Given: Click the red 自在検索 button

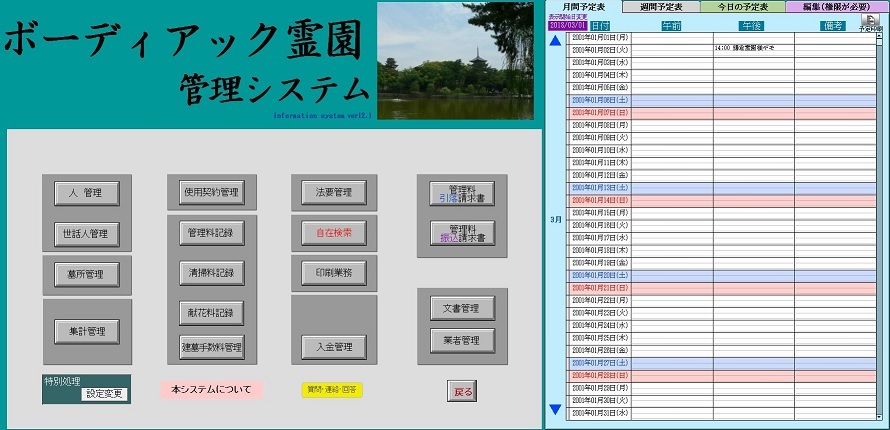Looking at the screenshot, I should 334,233.
